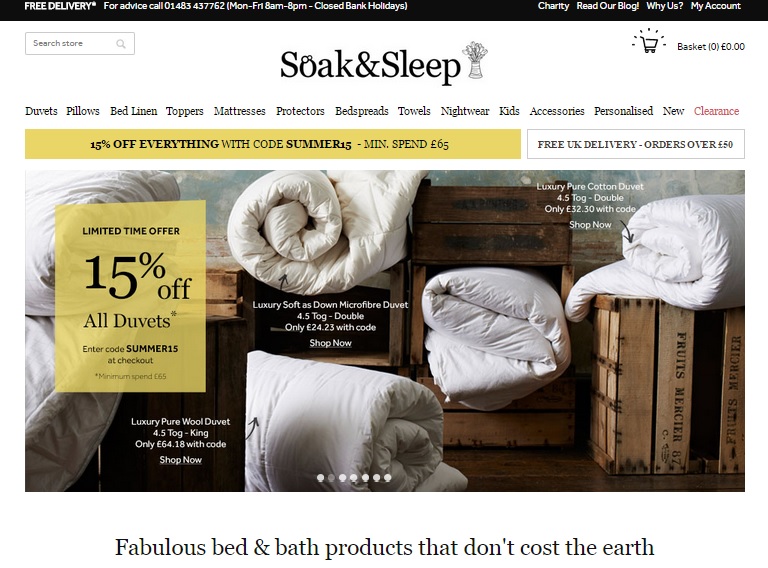
Task: Click Shop Now for Microfibre Duvet
Action: tap(330, 343)
